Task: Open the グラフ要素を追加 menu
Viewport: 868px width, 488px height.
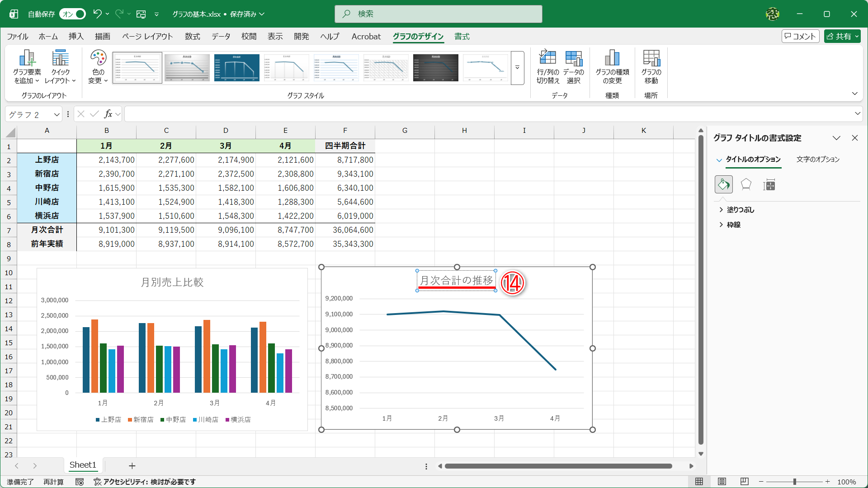Action: 27,67
